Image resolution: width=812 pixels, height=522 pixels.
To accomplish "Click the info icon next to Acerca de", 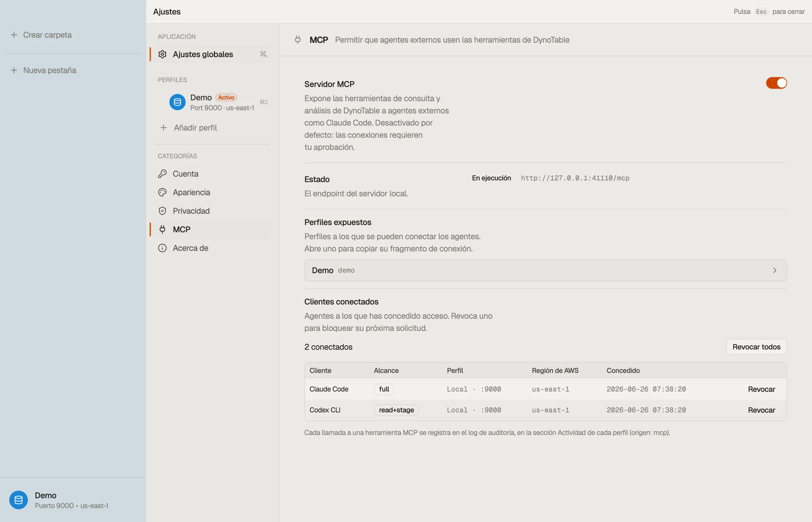I will (162, 248).
